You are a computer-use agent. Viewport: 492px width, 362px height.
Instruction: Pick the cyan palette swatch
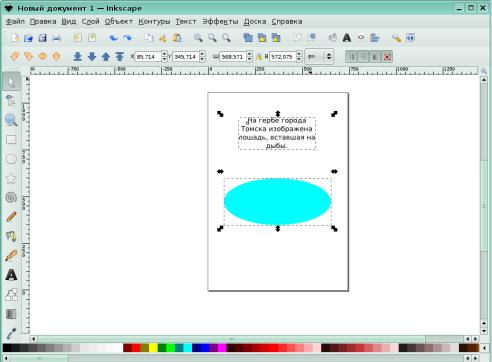(188, 348)
